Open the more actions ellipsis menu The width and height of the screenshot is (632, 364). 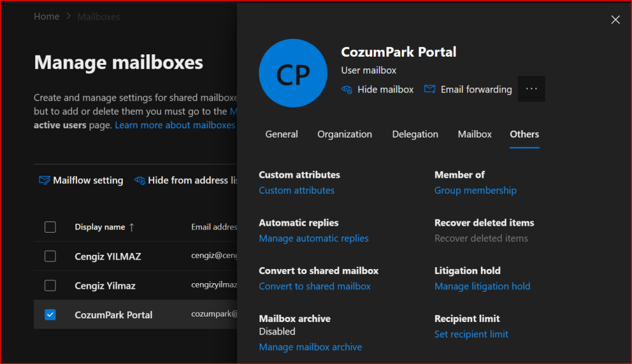pyautogui.click(x=531, y=89)
